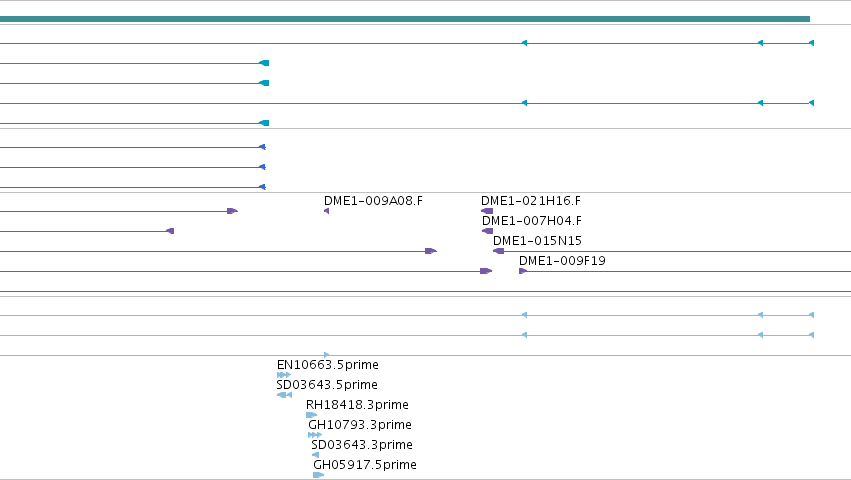
Task: Click the triple-arrow glyph under EN10663.5prime
Action: pos(284,375)
